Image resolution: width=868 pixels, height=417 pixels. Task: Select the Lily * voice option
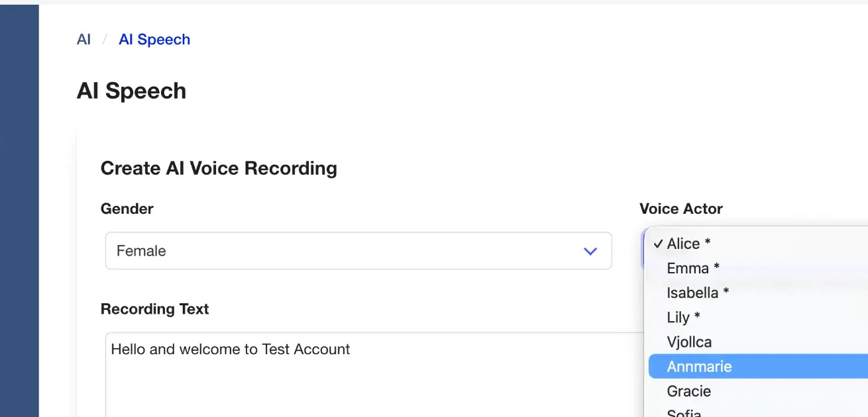pyautogui.click(x=683, y=317)
